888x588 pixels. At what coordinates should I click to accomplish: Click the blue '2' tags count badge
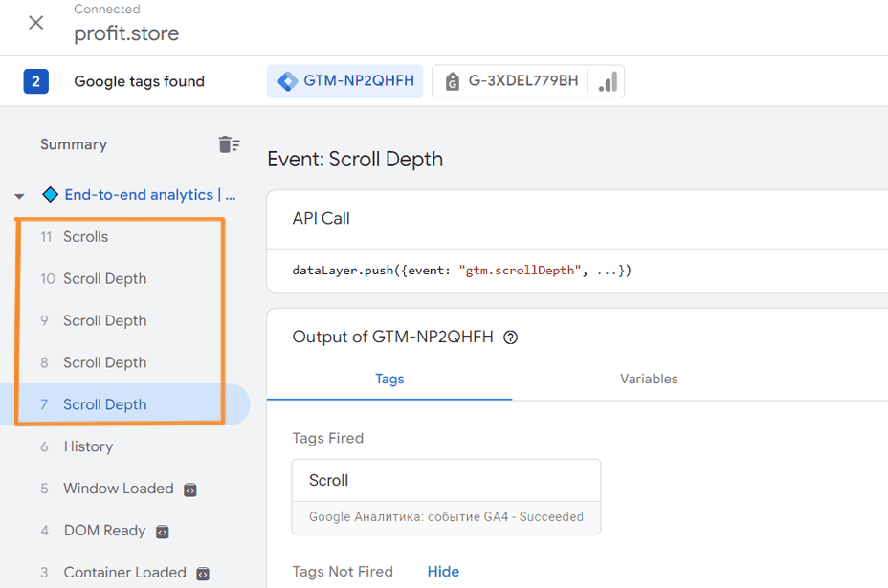click(35, 81)
